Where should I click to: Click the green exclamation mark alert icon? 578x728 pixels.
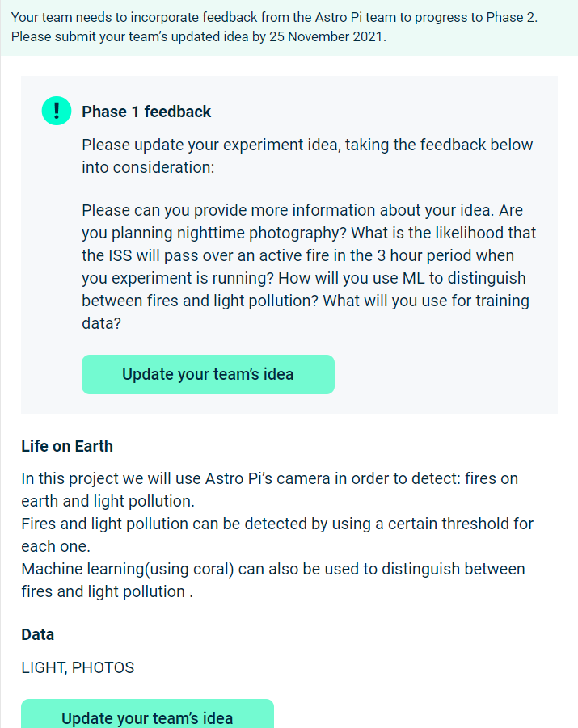tap(57, 111)
